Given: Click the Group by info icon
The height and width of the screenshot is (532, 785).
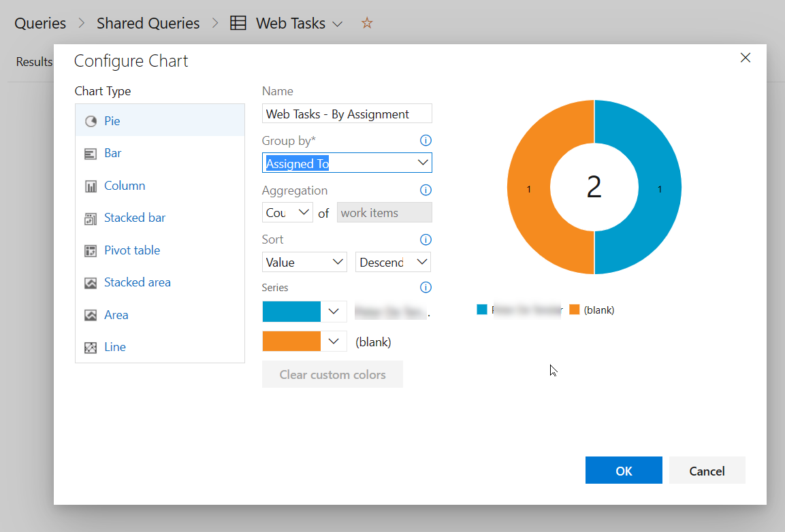Looking at the screenshot, I should 426,141.
